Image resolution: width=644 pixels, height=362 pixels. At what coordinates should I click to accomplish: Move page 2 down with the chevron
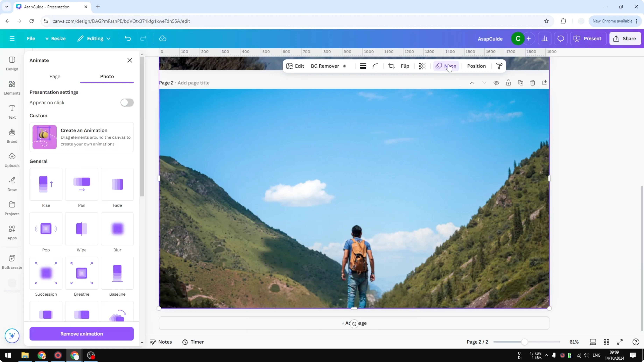(484, 83)
